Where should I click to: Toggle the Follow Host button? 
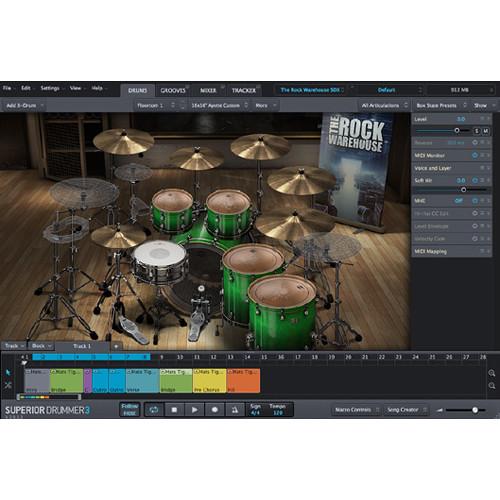pos(130,410)
